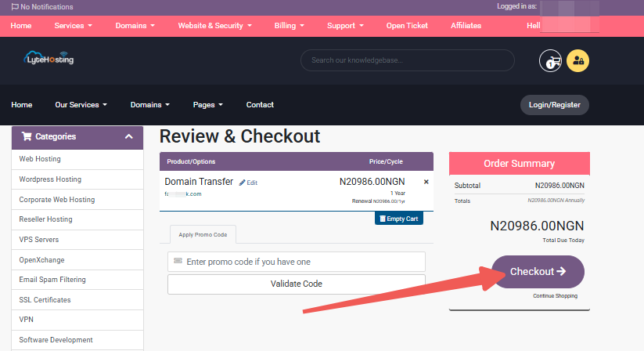The width and height of the screenshot is (644, 351).
Task: Expand Our Services in dark navigation
Action: [x=81, y=105]
